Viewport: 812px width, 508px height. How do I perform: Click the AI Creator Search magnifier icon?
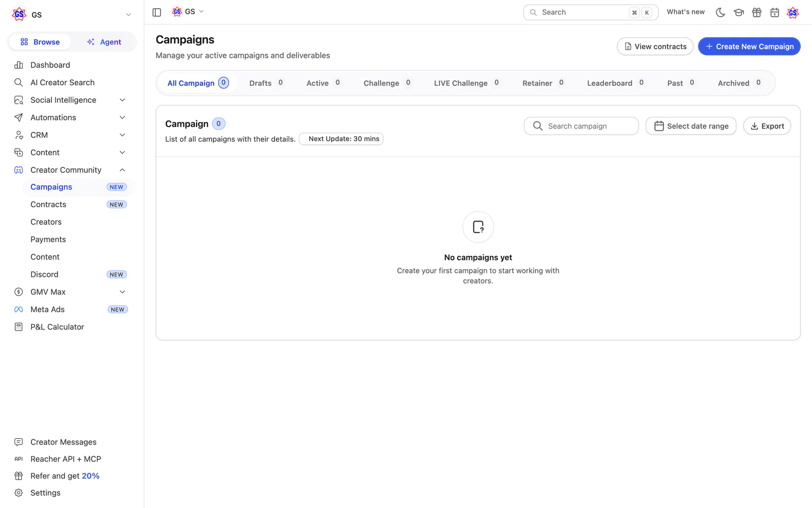click(x=19, y=82)
